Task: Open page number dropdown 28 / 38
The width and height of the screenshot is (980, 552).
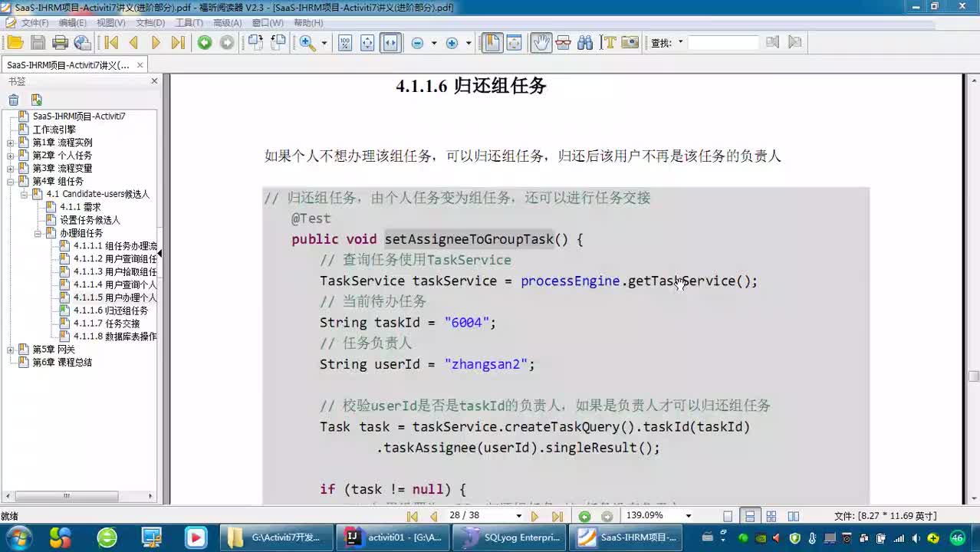Action: [x=519, y=516]
